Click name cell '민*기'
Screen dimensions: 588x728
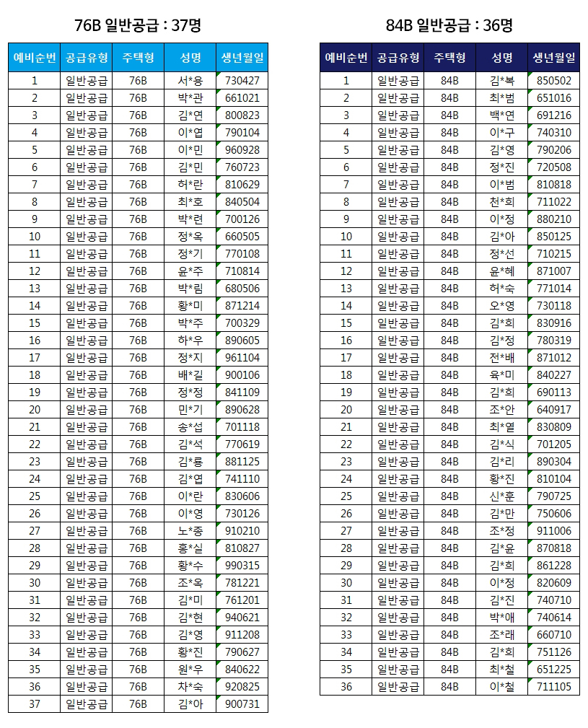coord(190,410)
